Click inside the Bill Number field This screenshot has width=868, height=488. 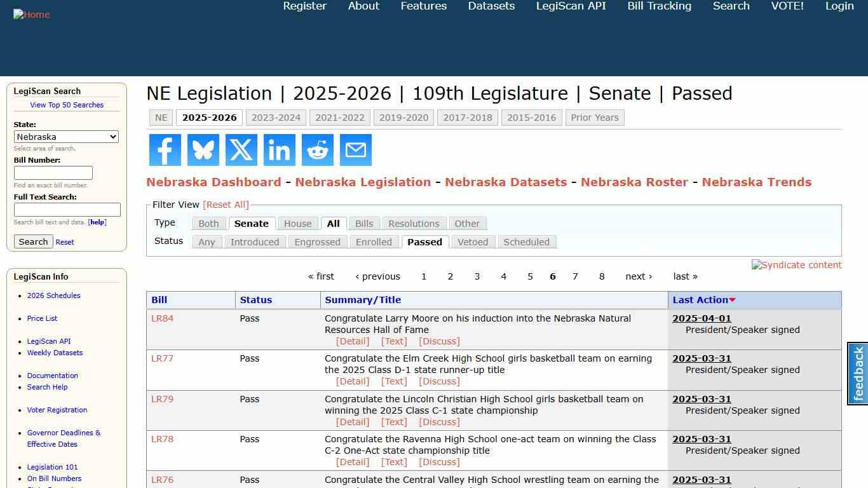54,172
